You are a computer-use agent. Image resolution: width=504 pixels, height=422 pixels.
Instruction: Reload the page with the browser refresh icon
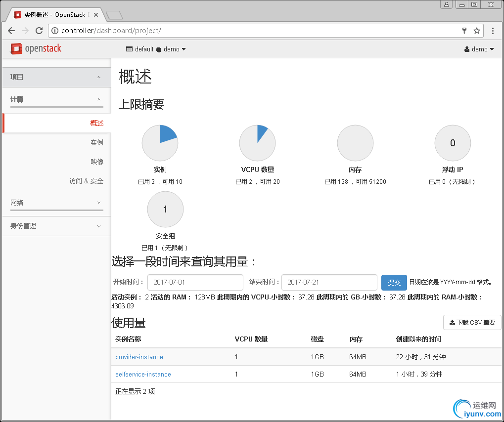point(39,31)
